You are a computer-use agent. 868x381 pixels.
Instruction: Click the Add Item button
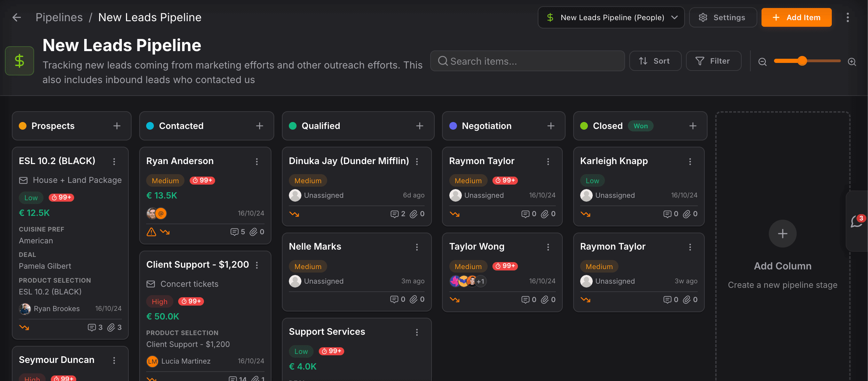[796, 17]
